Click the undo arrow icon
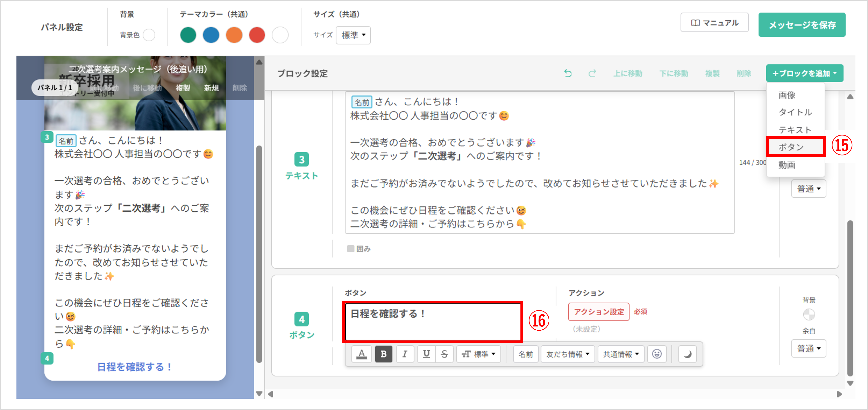This screenshot has height=410, width=868. pyautogui.click(x=568, y=73)
